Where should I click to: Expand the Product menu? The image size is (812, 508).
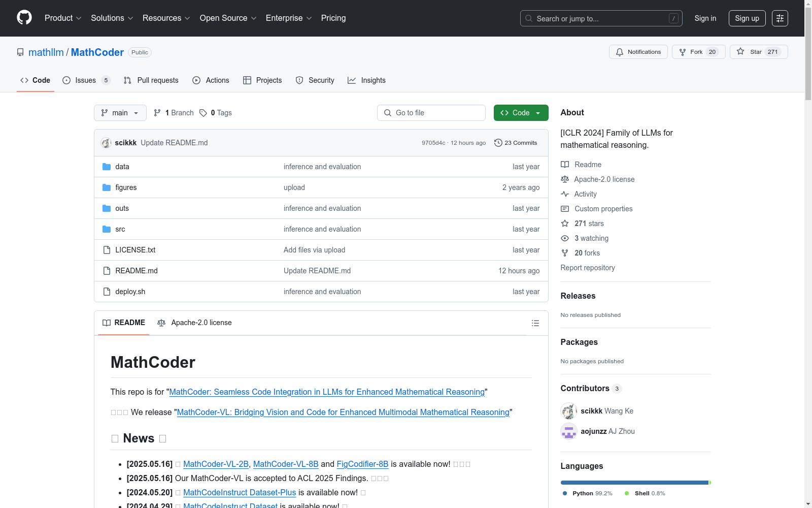(x=63, y=18)
